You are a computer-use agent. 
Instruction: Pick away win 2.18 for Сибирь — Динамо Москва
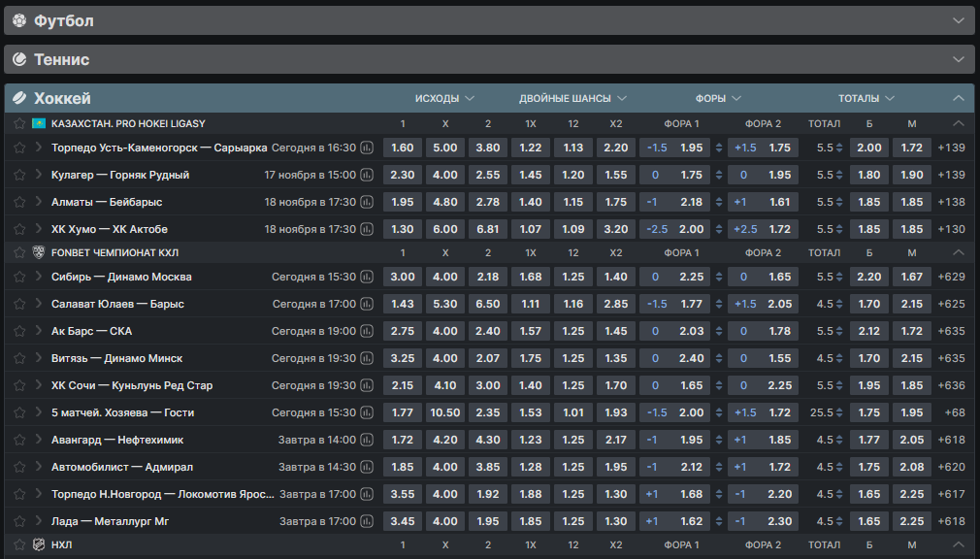pos(487,277)
